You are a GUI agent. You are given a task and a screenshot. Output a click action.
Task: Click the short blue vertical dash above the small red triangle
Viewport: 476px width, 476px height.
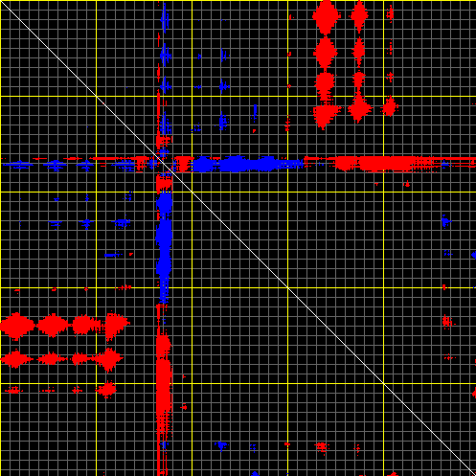click(x=255, y=113)
